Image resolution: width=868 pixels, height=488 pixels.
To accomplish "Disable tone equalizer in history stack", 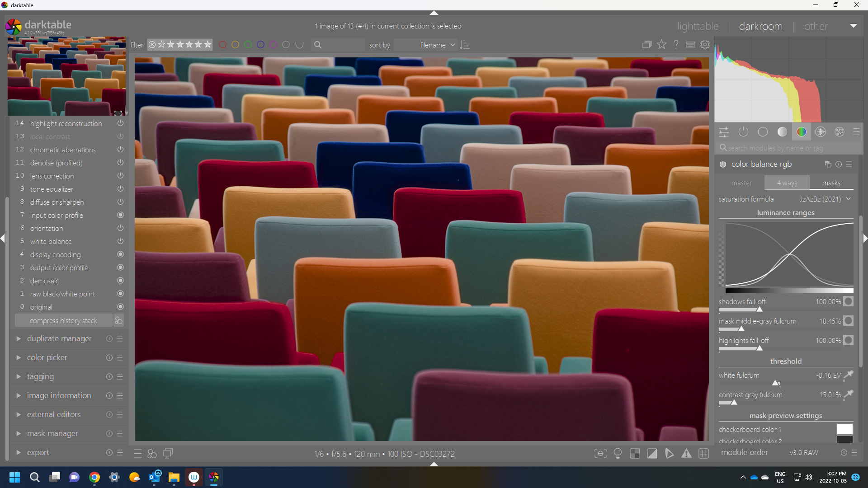I will 120,189.
